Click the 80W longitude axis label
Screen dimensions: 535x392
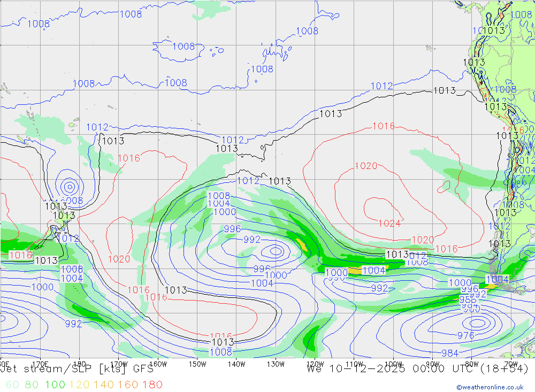tap(472, 364)
